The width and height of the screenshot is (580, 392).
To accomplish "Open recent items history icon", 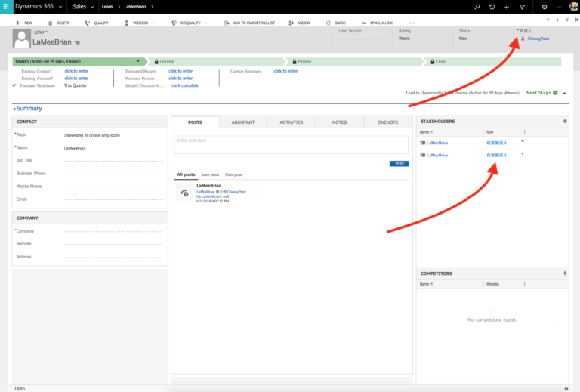I will click(492, 7).
